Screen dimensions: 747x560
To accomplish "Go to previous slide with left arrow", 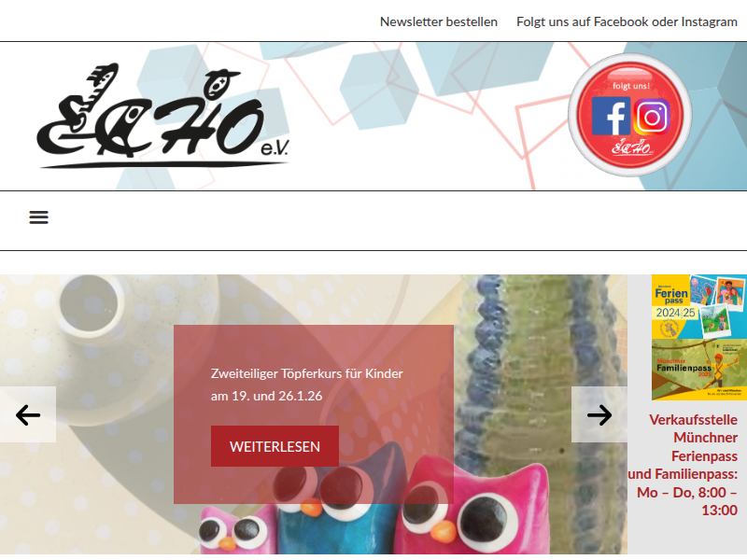I will click(x=28, y=414).
